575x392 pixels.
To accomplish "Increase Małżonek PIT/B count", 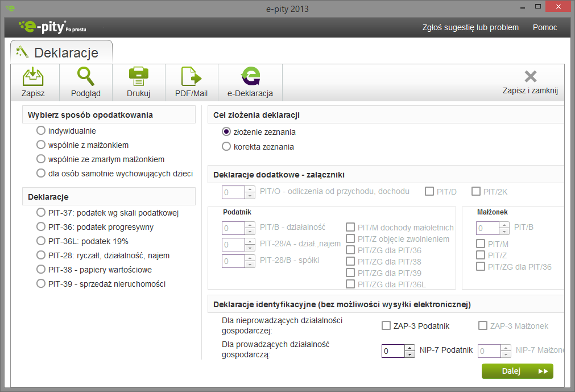I will pos(504,225).
